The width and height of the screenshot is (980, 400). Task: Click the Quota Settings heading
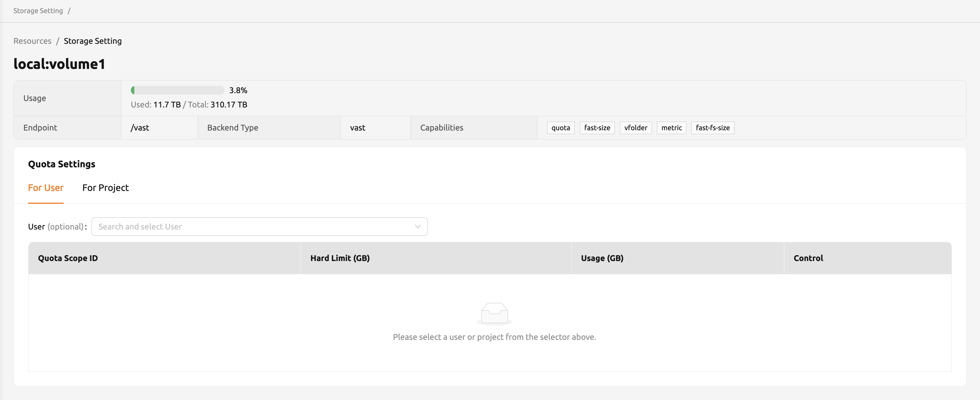[x=62, y=164]
